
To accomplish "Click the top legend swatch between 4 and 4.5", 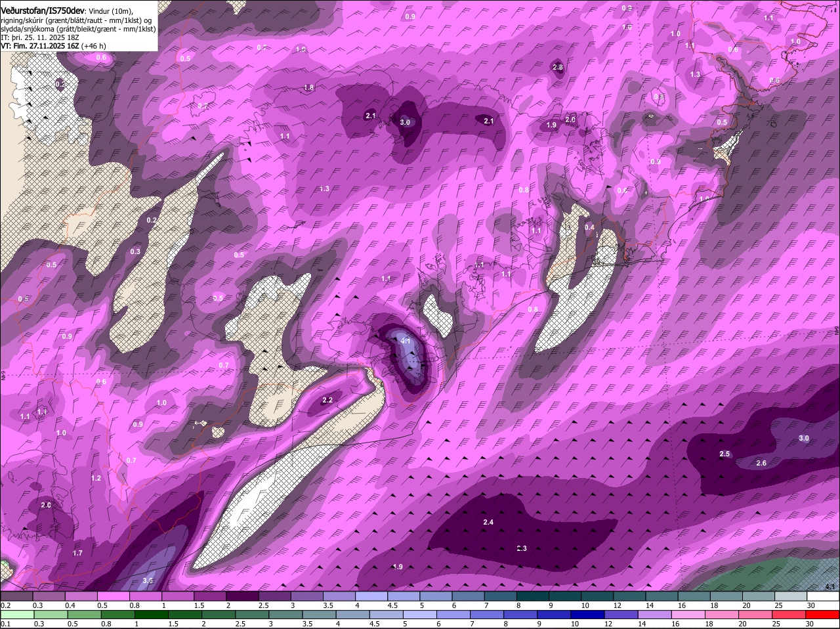I will coord(373,595).
